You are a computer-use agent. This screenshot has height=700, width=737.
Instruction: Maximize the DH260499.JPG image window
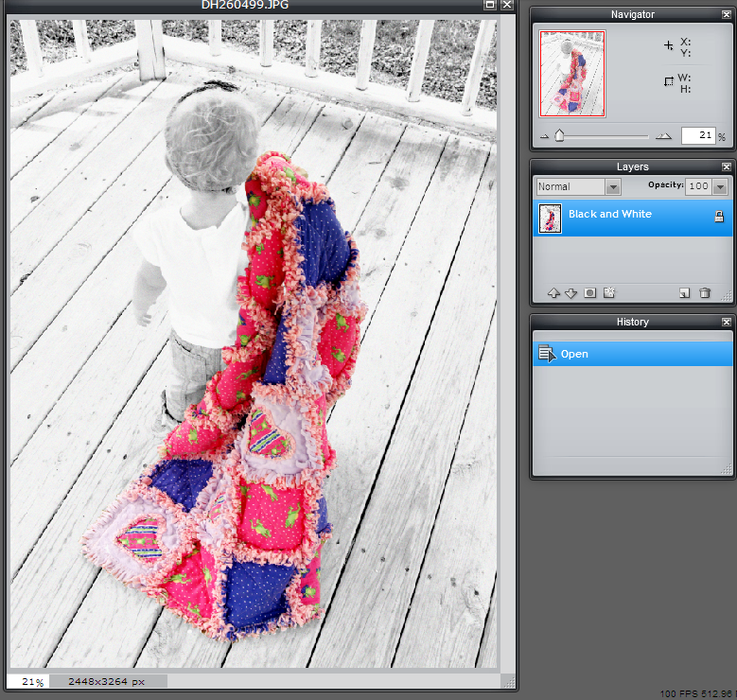[x=490, y=5]
